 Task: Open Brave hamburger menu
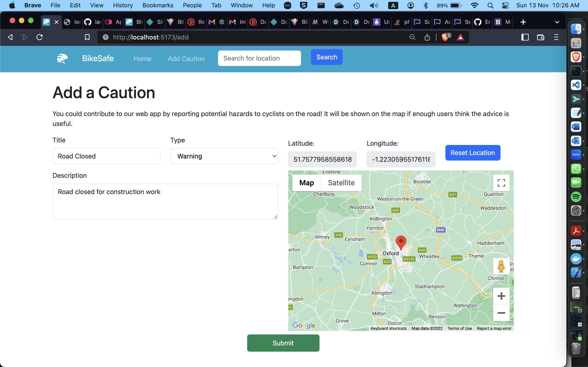[x=556, y=37]
